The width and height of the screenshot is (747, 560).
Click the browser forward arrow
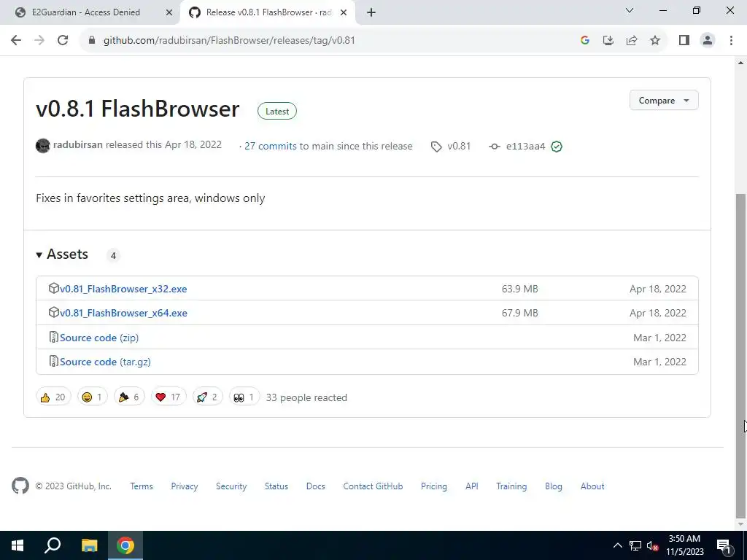(x=39, y=41)
